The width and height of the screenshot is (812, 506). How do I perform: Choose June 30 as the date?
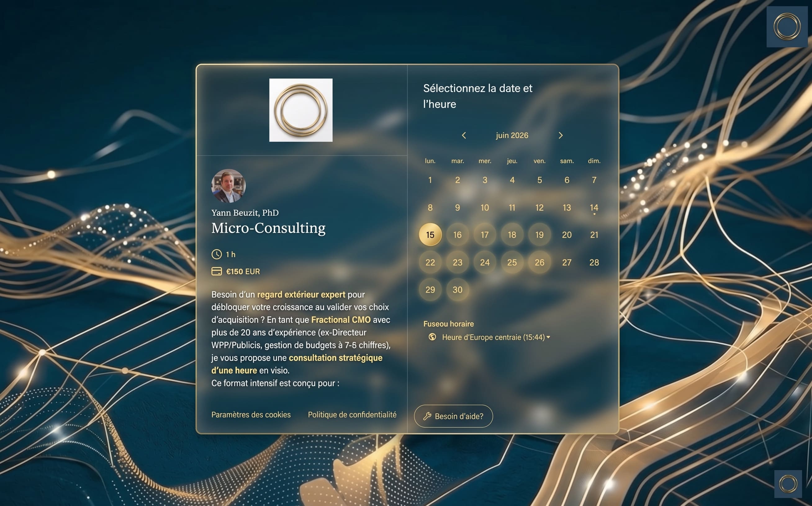(x=458, y=290)
